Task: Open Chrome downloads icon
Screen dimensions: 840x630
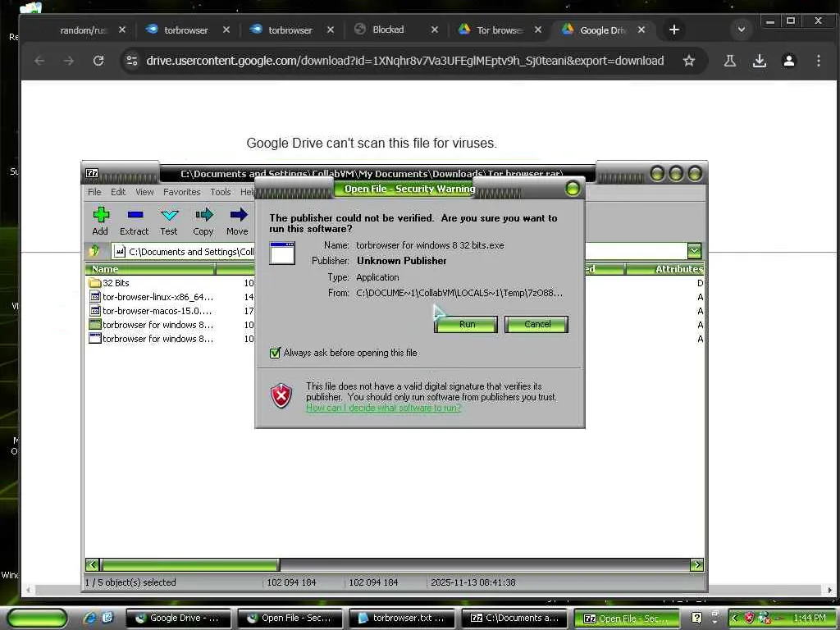Action: [x=759, y=61]
